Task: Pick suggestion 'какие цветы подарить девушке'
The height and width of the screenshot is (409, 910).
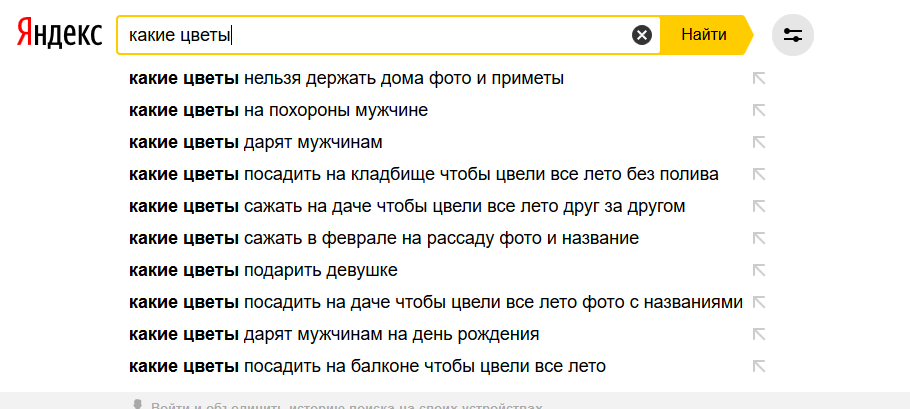Action: [x=263, y=270]
